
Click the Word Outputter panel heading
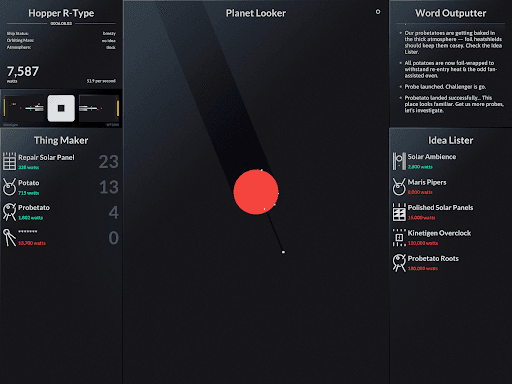click(451, 13)
